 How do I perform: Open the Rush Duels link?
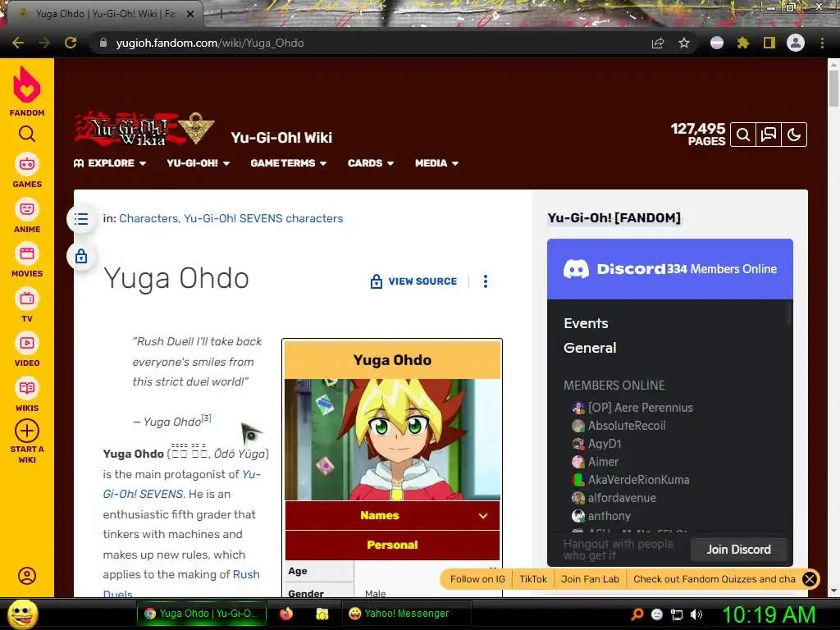pos(181,584)
